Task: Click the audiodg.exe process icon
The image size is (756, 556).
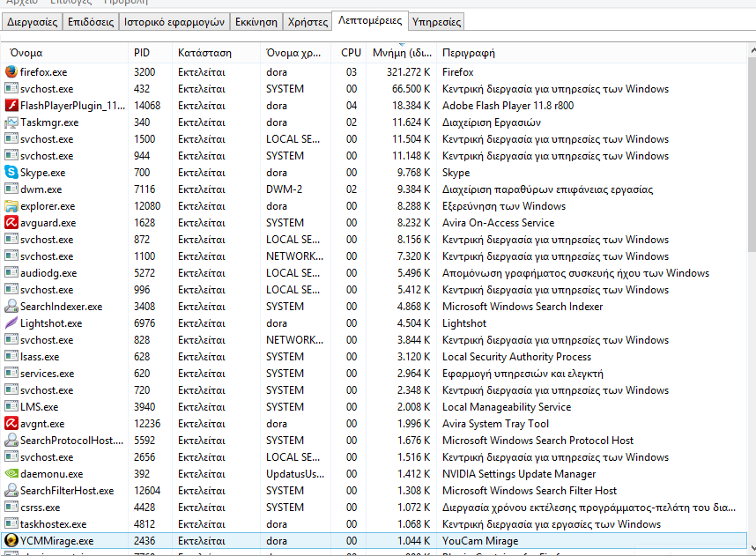Action: click(11, 272)
